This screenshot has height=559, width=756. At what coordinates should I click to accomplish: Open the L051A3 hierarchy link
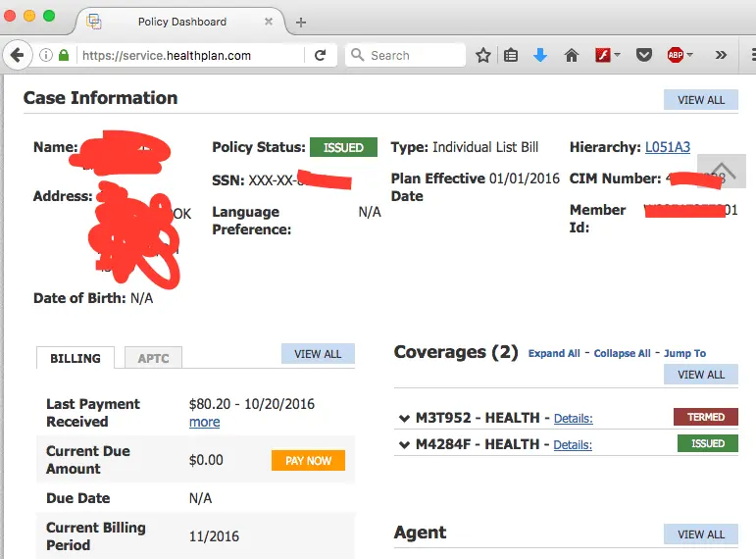pyautogui.click(x=667, y=147)
